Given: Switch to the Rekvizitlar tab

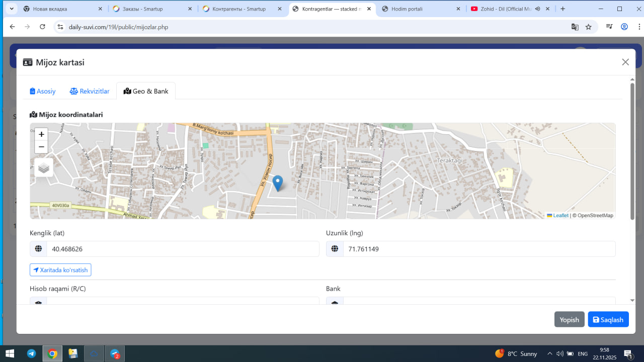Looking at the screenshot, I should 90,91.
